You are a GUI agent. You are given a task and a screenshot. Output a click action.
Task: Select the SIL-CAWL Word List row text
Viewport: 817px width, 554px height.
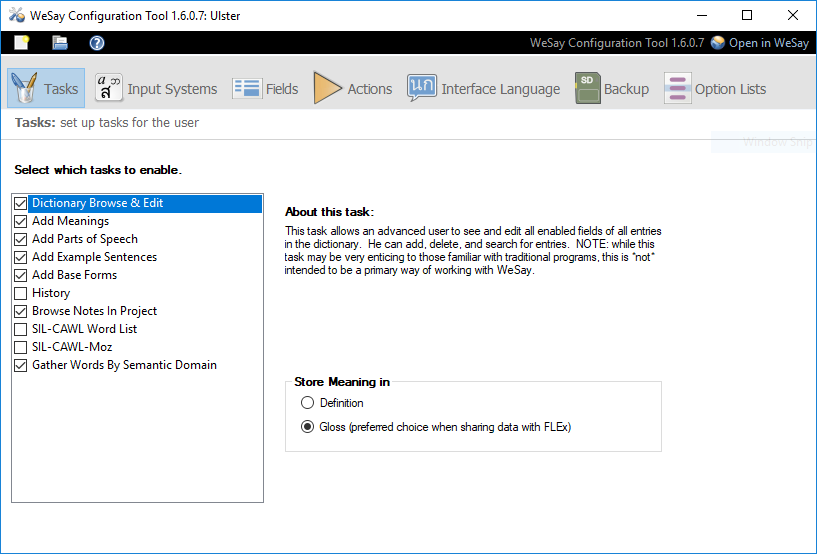(84, 329)
